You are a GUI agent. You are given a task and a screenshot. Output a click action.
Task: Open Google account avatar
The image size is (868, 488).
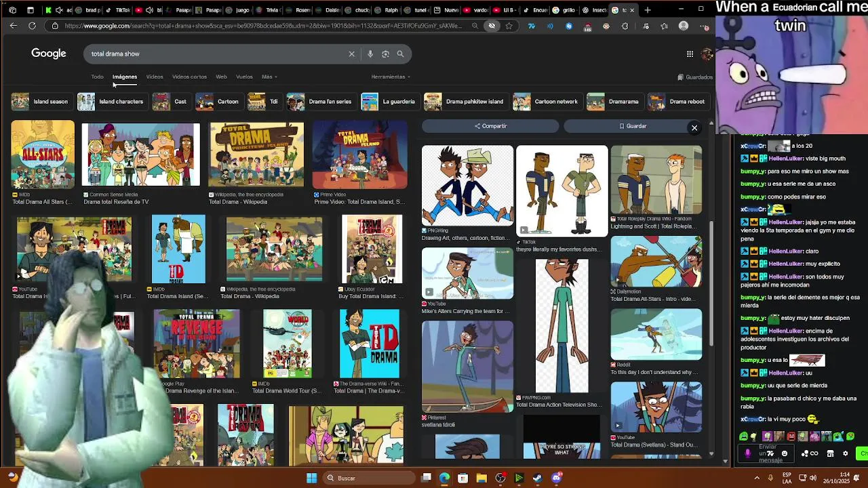[707, 54]
